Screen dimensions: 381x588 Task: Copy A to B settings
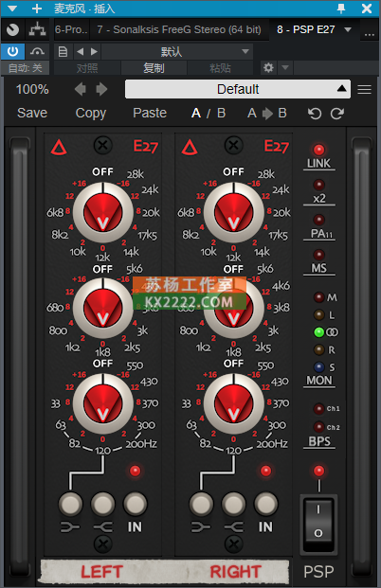[x=267, y=113]
